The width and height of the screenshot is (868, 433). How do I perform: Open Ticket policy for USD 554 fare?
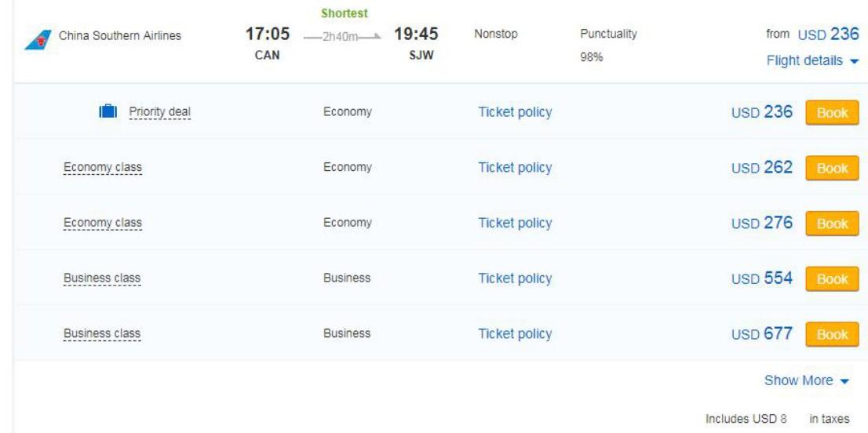[515, 278]
